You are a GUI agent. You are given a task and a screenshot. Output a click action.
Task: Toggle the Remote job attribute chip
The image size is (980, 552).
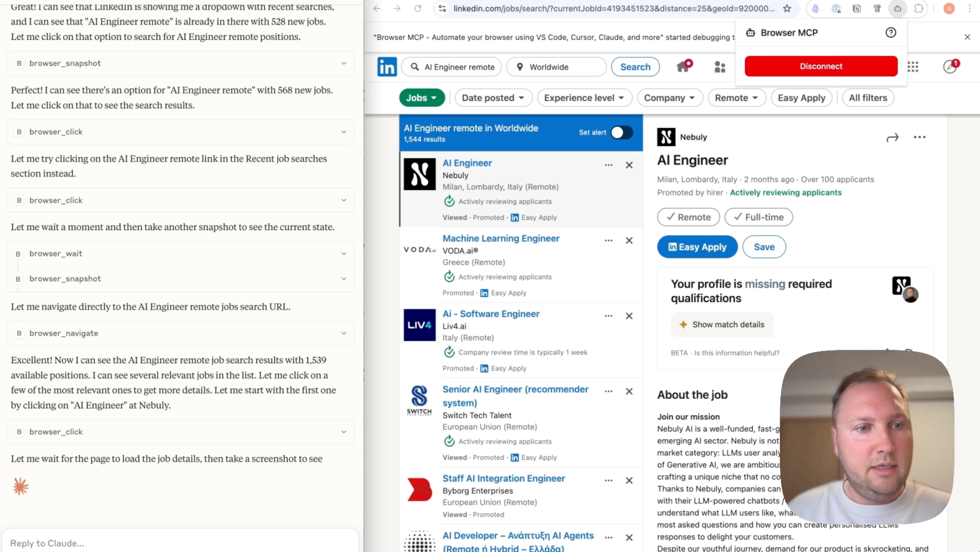688,217
